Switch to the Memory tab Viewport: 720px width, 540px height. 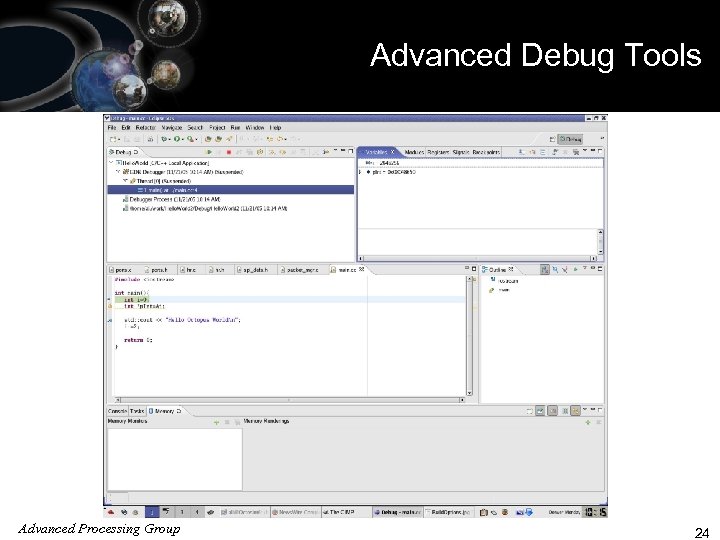(164, 411)
